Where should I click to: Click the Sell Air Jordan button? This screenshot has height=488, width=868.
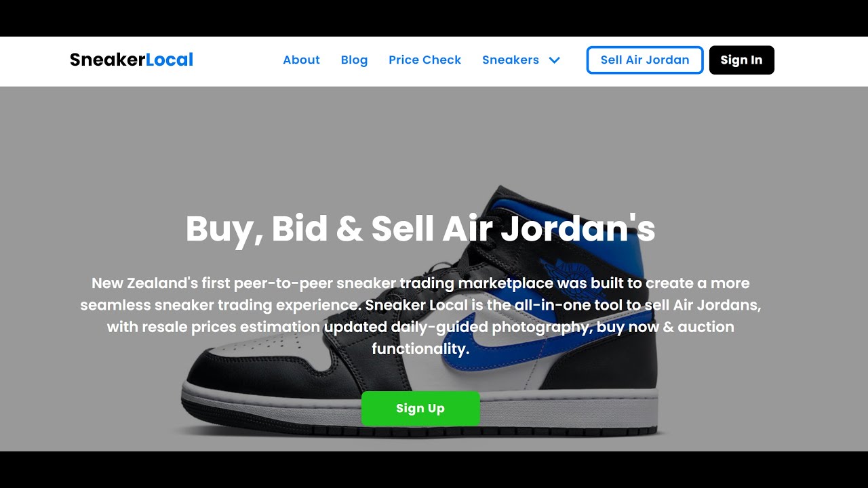click(645, 60)
